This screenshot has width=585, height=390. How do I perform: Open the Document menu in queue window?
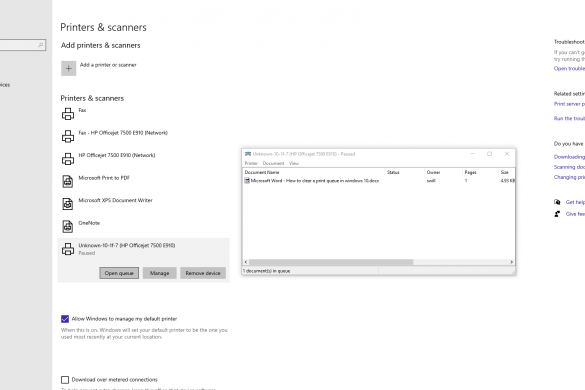pos(273,163)
